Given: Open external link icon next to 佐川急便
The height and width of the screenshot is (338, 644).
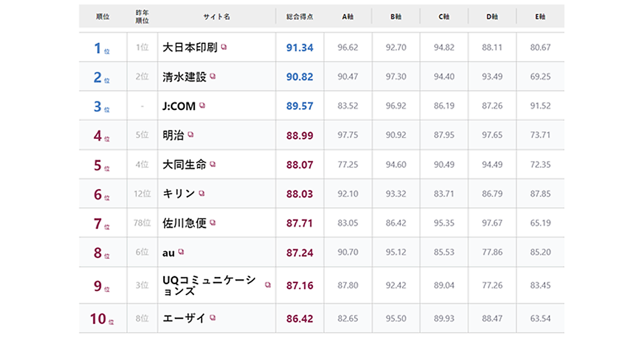Looking at the screenshot, I should [x=213, y=223].
